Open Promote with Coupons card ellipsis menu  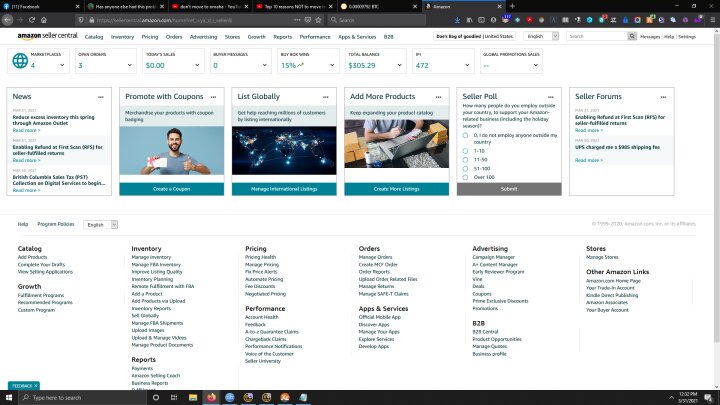coord(214,97)
